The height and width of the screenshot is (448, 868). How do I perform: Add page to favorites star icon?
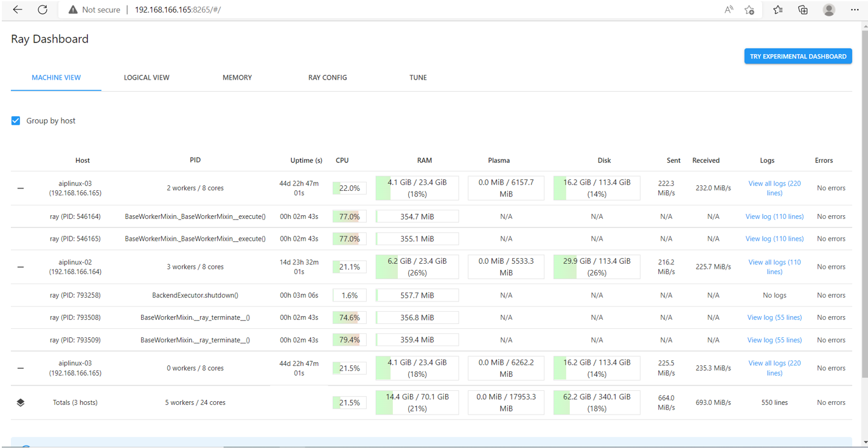tap(749, 10)
